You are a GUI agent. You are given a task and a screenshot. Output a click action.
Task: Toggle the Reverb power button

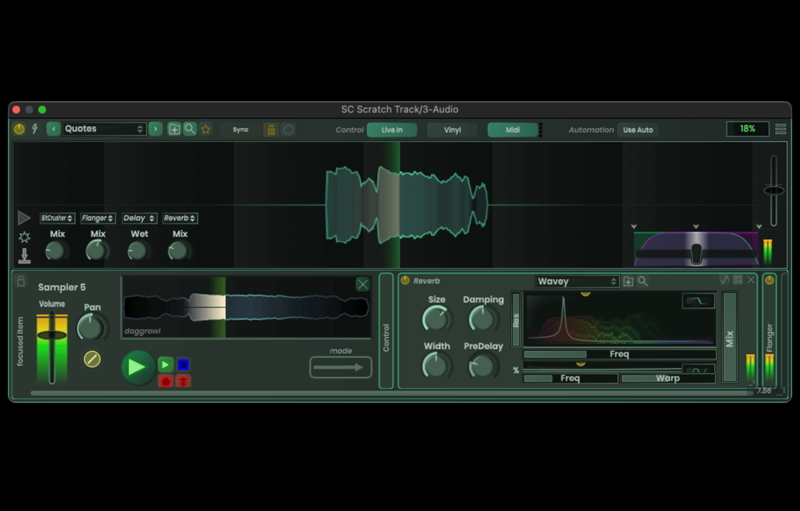(405, 280)
